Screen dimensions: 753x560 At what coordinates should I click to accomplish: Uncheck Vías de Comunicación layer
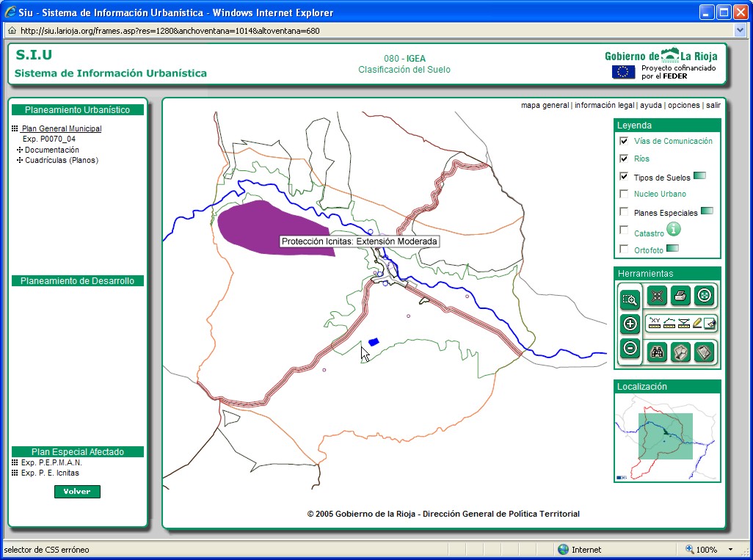624,141
